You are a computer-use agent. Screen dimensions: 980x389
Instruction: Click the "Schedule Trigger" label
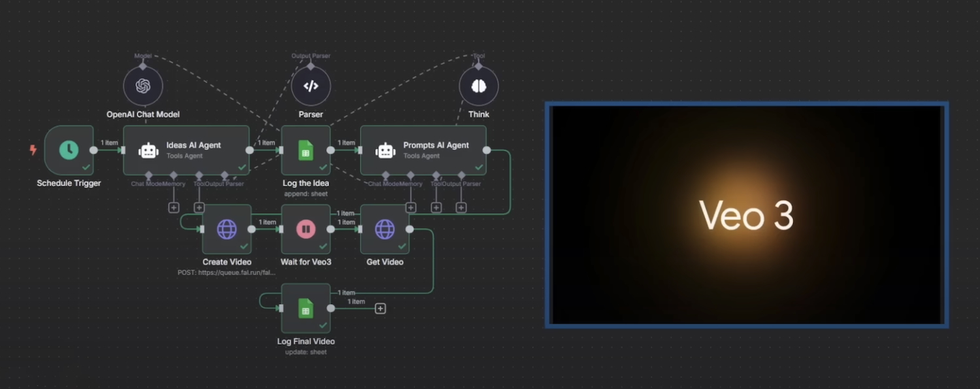(x=69, y=183)
